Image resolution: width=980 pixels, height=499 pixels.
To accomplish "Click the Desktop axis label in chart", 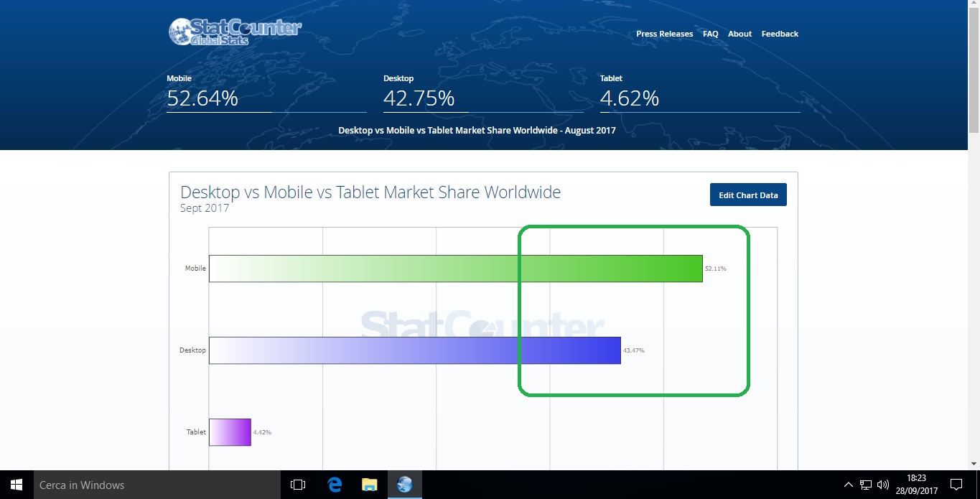I will click(x=192, y=350).
